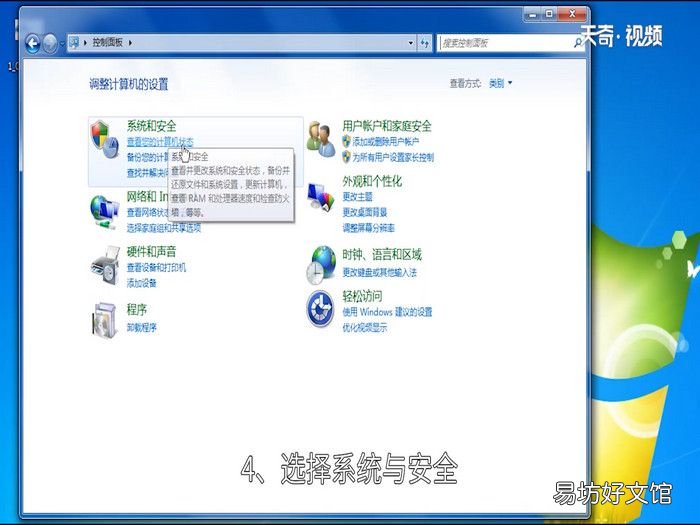Screen dimensions: 700x525
Task: Open 时钟、语言和区域 heading link
Action: click(382, 254)
